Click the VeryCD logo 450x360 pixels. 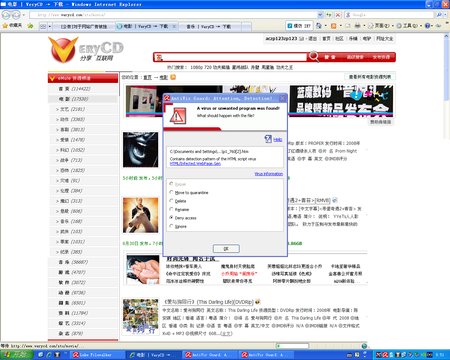(86, 50)
